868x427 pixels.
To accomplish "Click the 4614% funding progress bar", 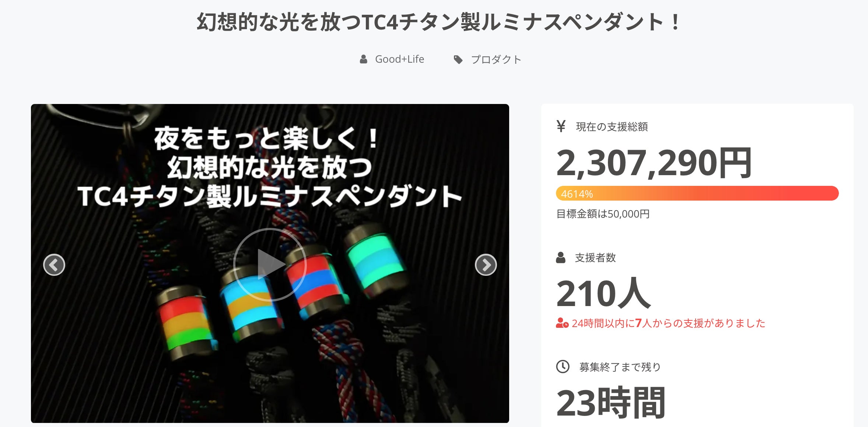I will click(x=697, y=193).
